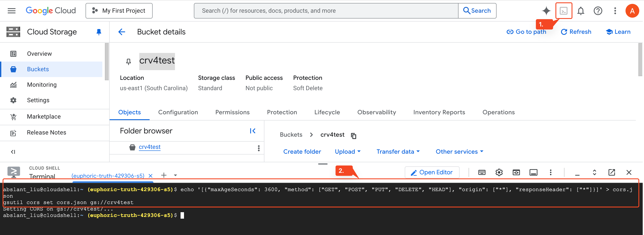Viewport: 644px width, 235px height.
Task: Activate Cloud Shell terminal icon
Action: [x=564, y=11]
